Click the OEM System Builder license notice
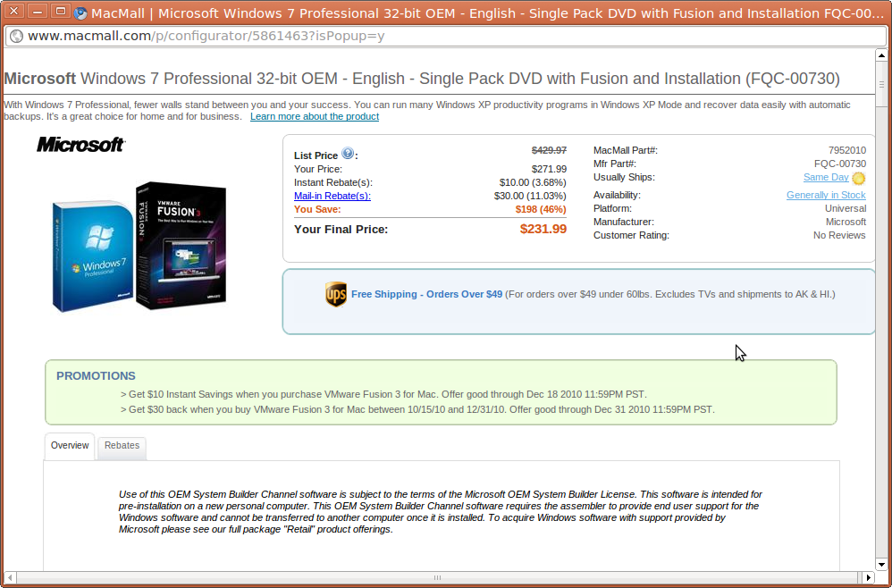Screen dimensions: 892x588 [441, 512]
